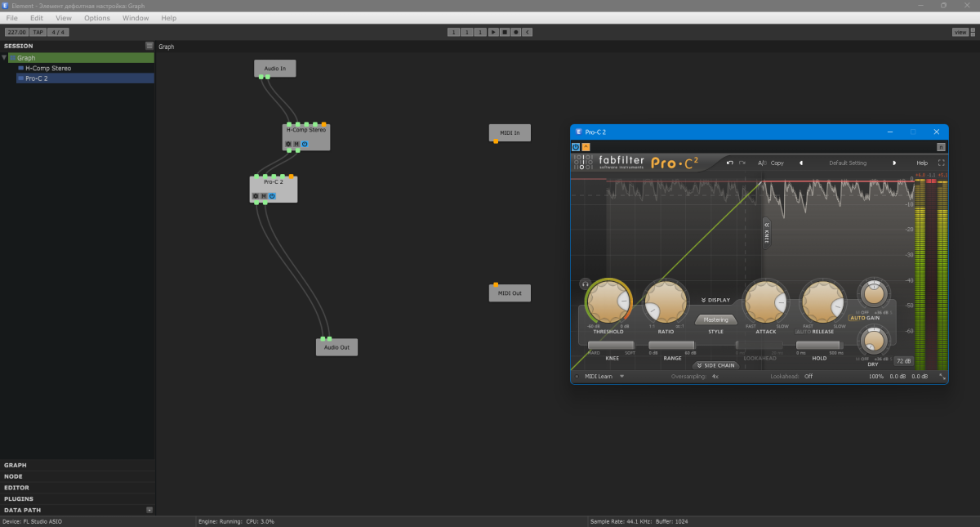
Task: Go to the previous preset arrow
Action: coord(800,163)
